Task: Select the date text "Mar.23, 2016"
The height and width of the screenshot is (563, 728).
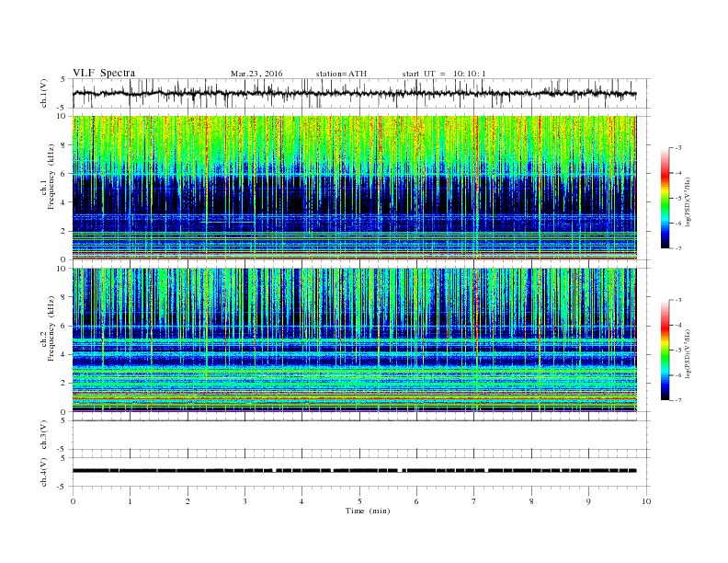Action: pos(256,74)
